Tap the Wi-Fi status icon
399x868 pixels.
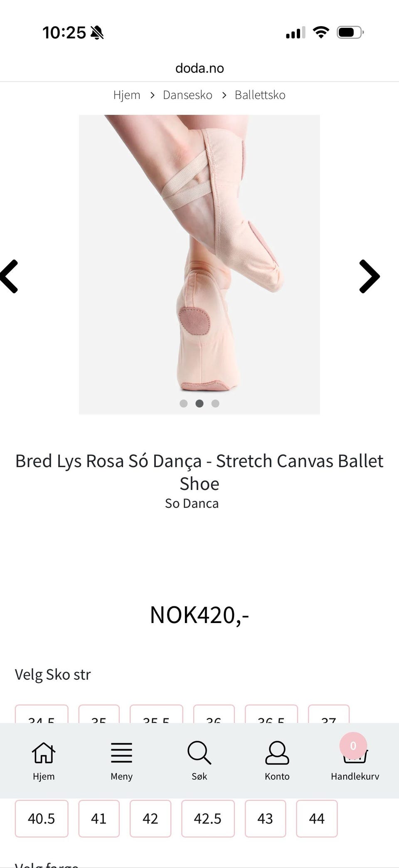320,32
